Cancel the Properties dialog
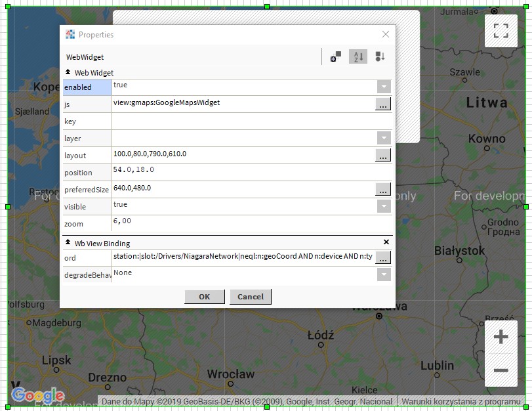 point(250,297)
